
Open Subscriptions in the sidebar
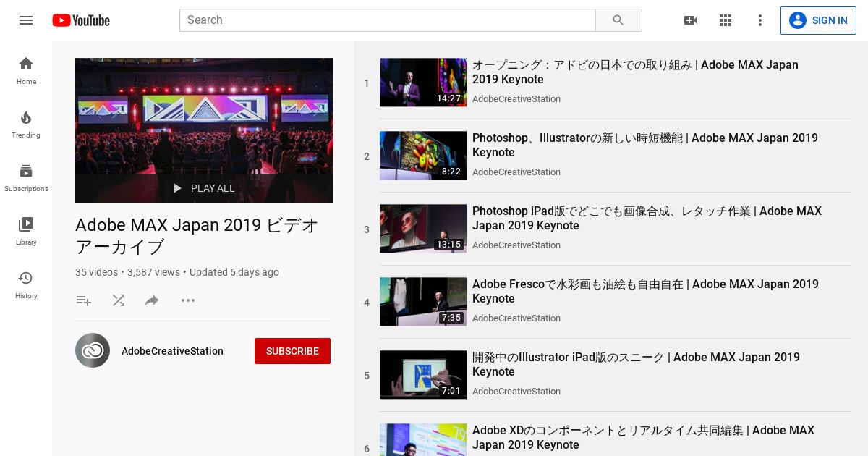[26, 178]
